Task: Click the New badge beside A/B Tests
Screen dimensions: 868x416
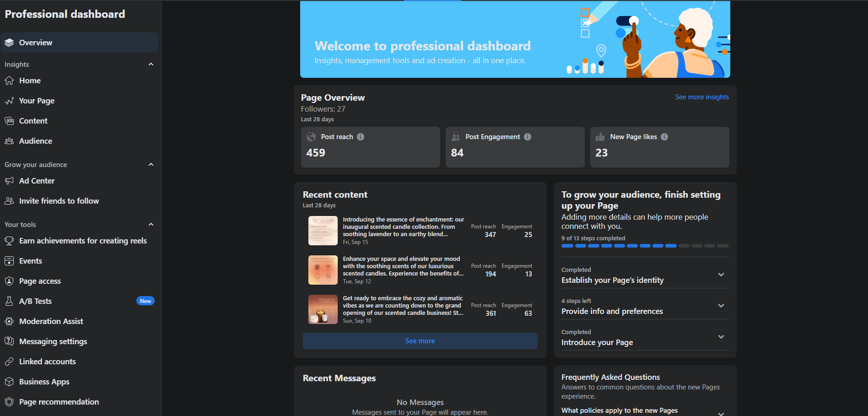Action: click(146, 301)
